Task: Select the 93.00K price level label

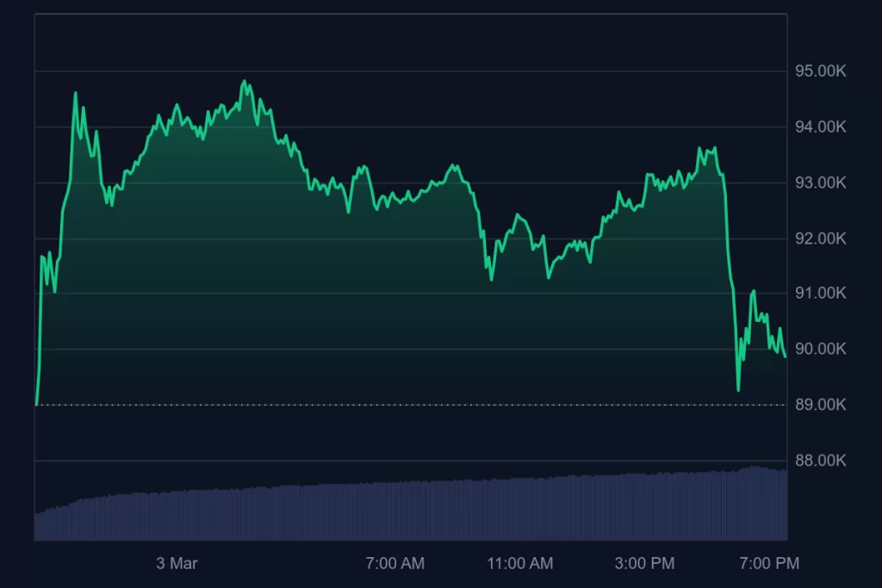Action: [x=820, y=183]
